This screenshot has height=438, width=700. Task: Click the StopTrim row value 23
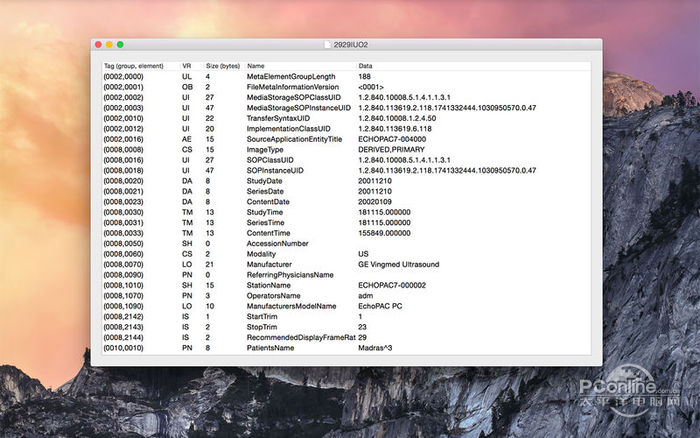[x=363, y=326]
